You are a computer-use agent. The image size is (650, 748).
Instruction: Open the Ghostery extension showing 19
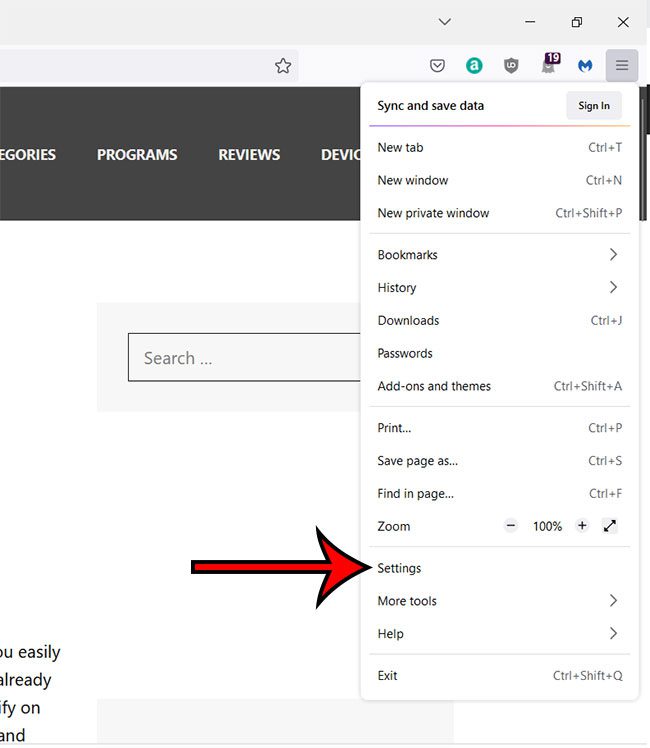click(549, 63)
